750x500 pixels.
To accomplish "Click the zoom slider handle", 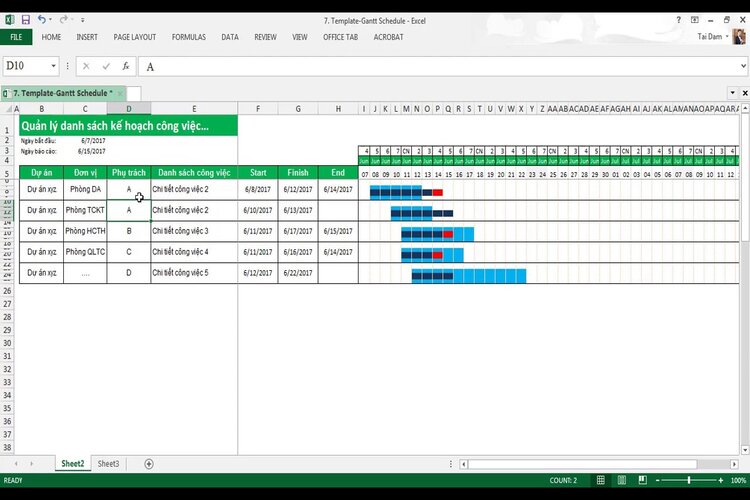I will coord(689,480).
